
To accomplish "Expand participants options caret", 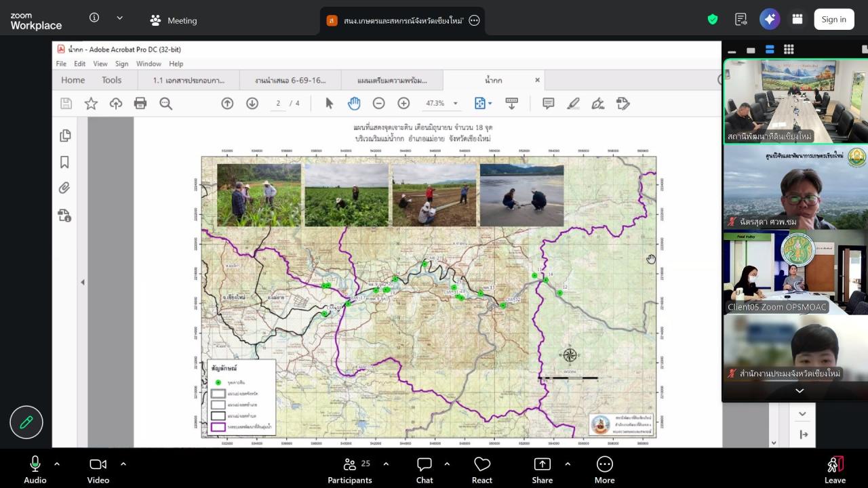I will point(386,464).
